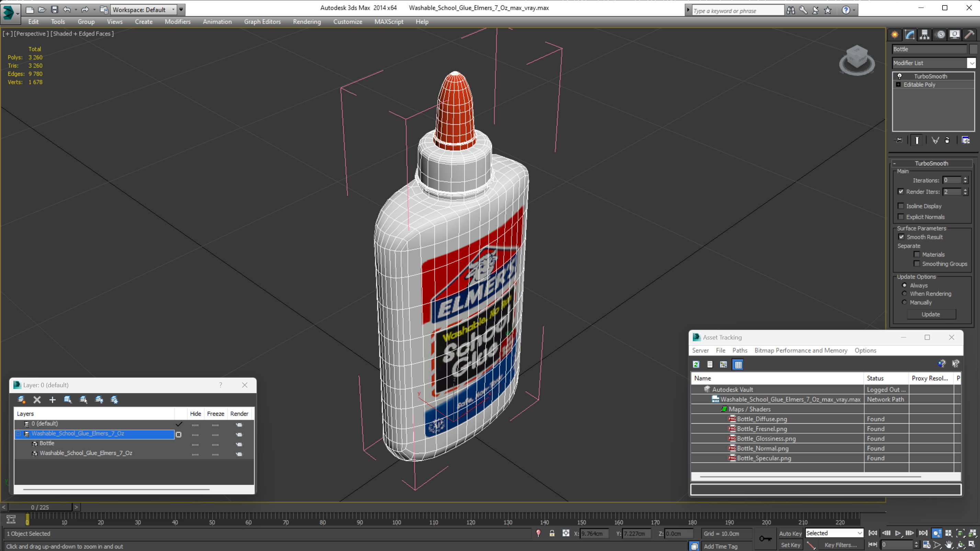Toggle Show End Result in modifier stack

(x=917, y=140)
